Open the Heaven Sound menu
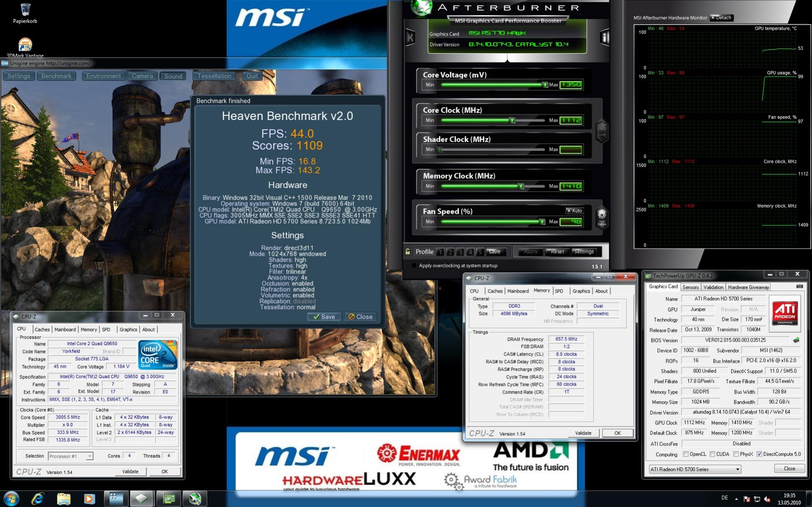812x507 pixels. 173,76
